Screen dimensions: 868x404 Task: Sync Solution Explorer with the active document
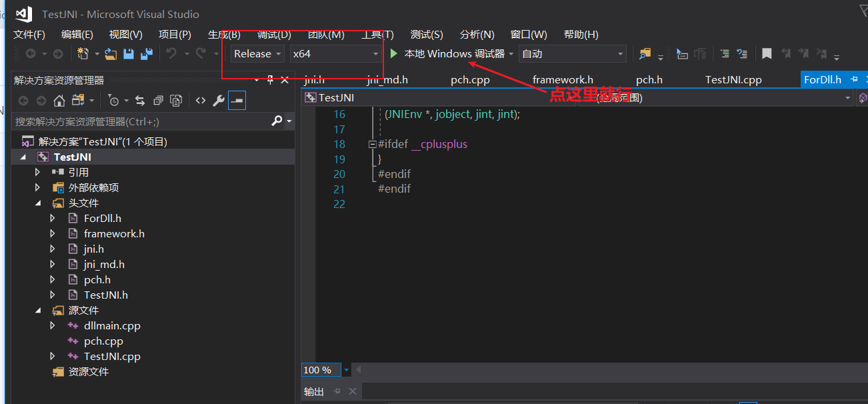tap(140, 101)
